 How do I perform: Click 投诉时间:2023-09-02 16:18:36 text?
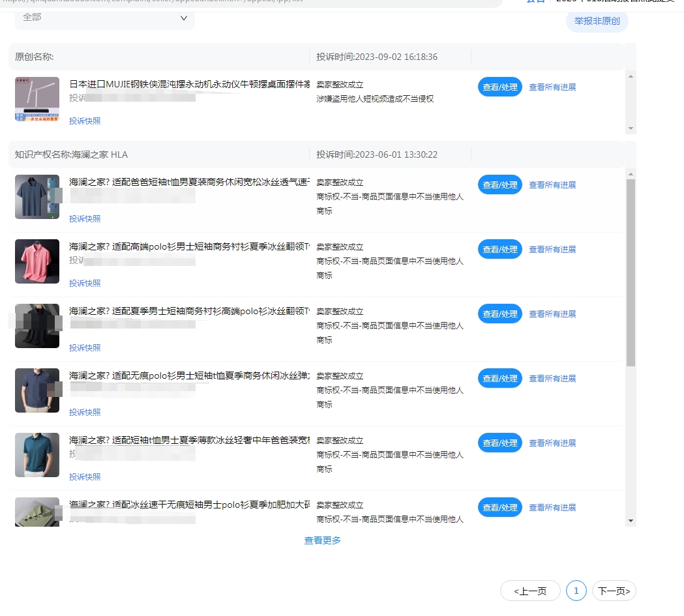coord(377,57)
